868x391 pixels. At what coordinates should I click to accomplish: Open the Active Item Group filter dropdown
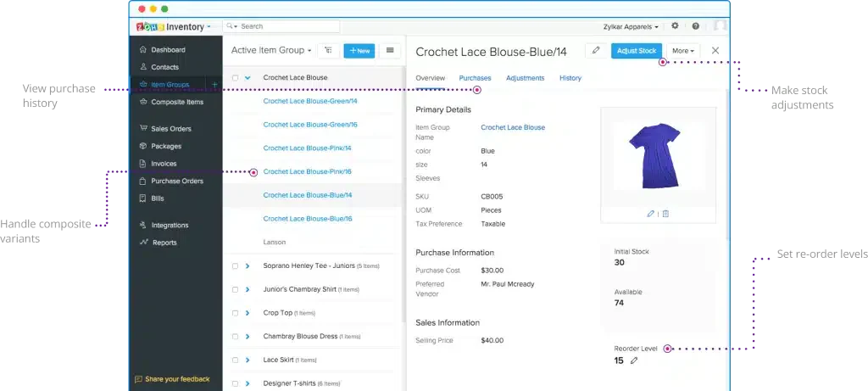(x=271, y=50)
